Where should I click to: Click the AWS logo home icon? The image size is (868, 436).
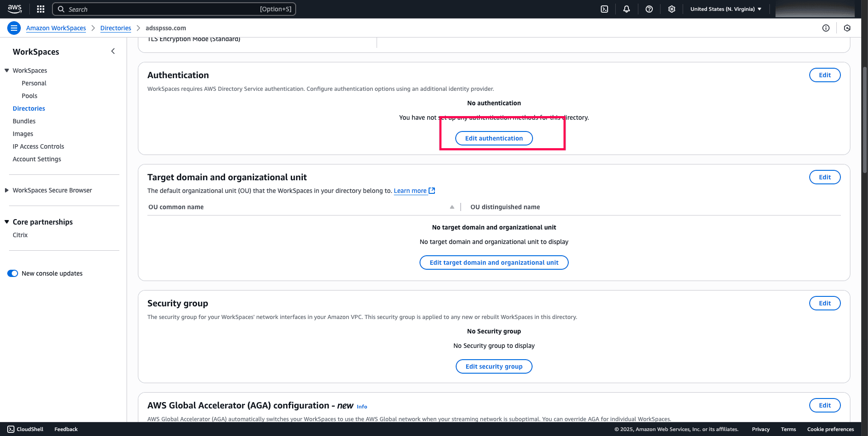click(14, 9)
